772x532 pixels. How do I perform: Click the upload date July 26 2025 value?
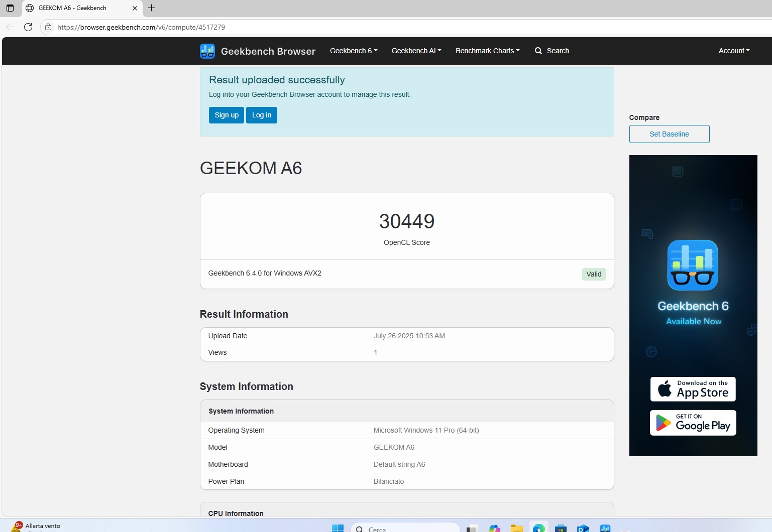pyautogui.click(x=409, y=336)
